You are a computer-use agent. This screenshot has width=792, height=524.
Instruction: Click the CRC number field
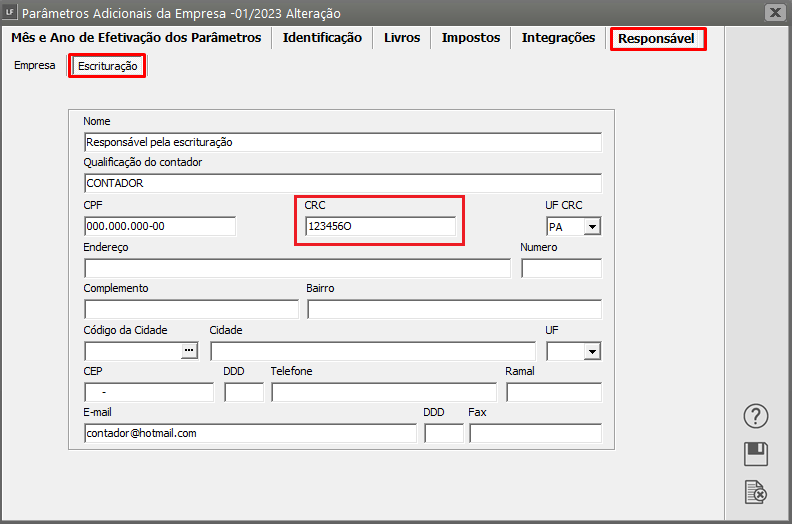[380, 227]
